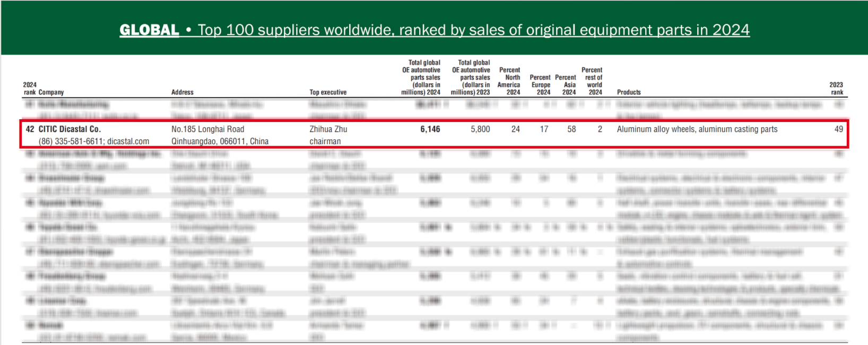Click the Percent North America 2024 header
Viewport: 868px width, 345px height.
coord(509,81)
